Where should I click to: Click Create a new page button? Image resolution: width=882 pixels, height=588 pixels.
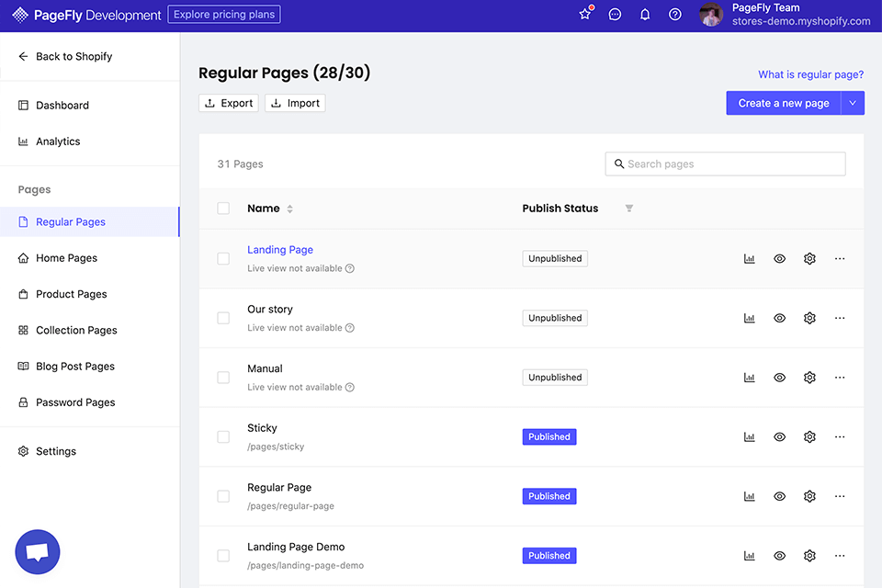pos(784,103)
